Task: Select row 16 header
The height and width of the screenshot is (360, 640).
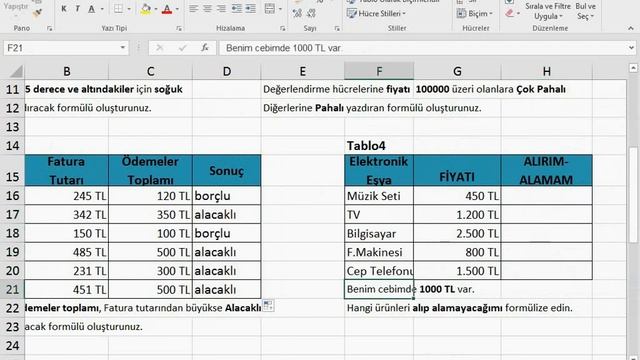Action: tap(12, 196)
